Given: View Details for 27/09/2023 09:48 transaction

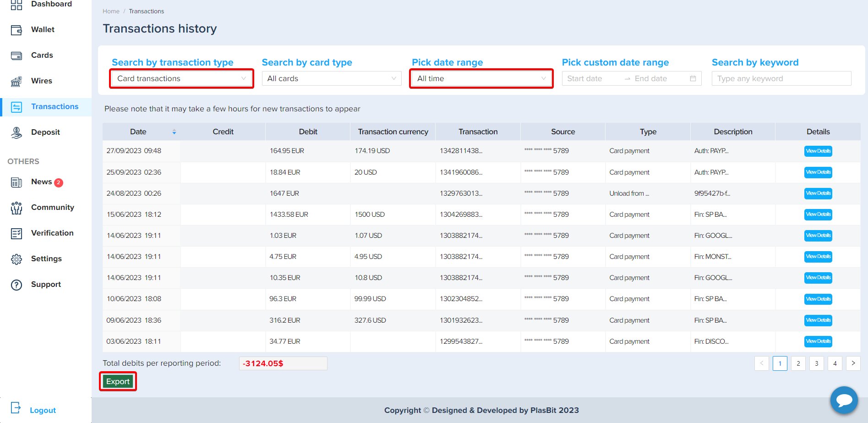Looking at the screenshot, I should pyautogui.click(x=818, y=151).
